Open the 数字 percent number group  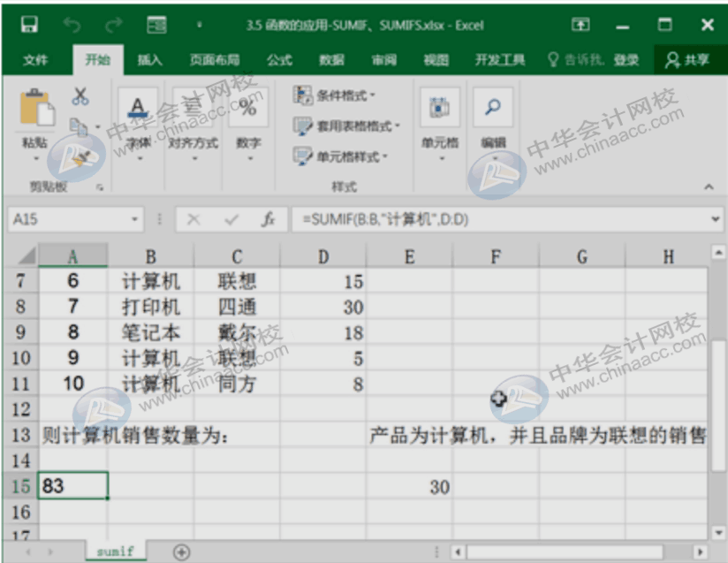(248, 123)
